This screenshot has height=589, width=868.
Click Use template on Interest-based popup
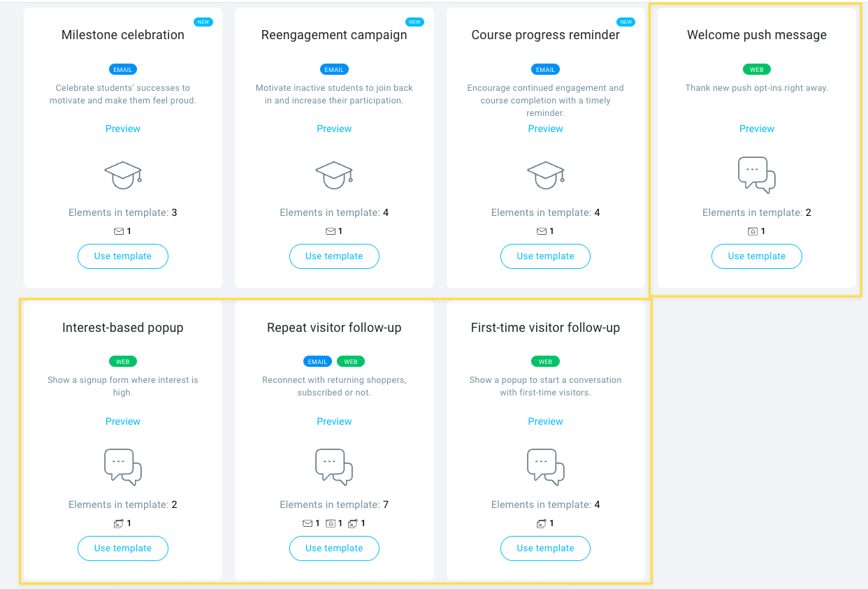click(x=123, y=548)
